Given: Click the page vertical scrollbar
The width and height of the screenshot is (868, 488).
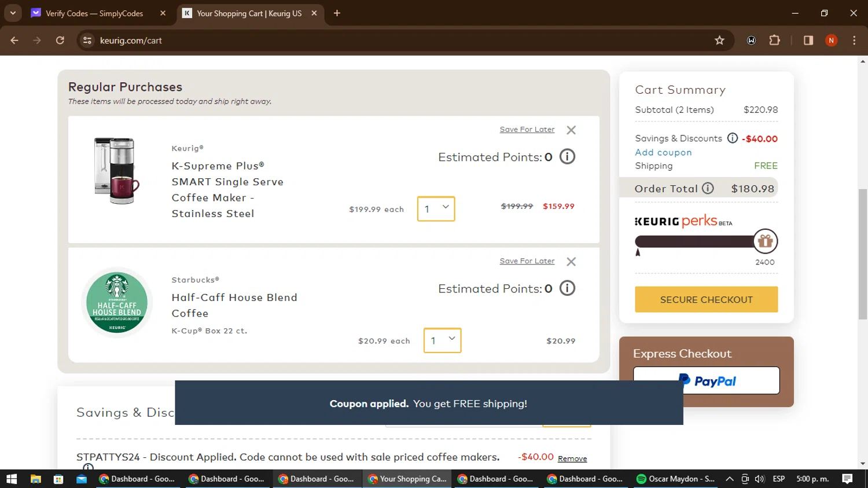Looking at the screenshot, I should (863, 254).
